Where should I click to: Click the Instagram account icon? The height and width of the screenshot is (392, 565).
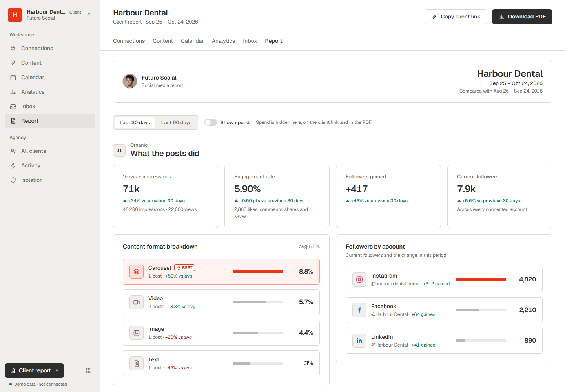[359, 279]
